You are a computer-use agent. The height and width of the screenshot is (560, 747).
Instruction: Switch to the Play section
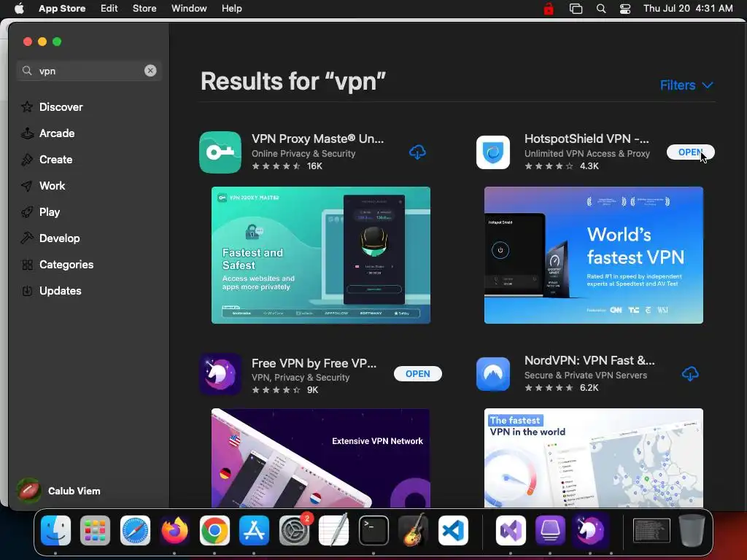[41, 212]
